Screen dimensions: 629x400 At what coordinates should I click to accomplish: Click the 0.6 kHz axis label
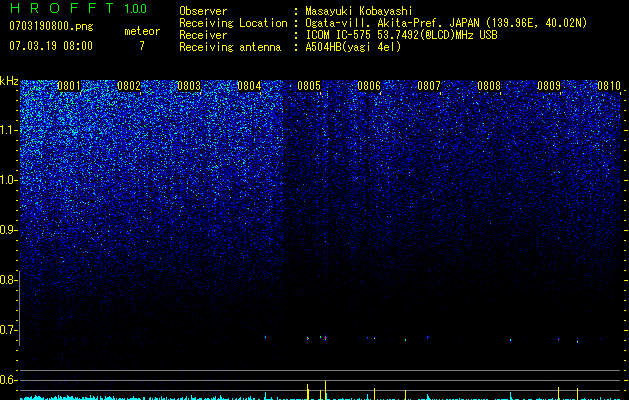click(x=7, y=380)
